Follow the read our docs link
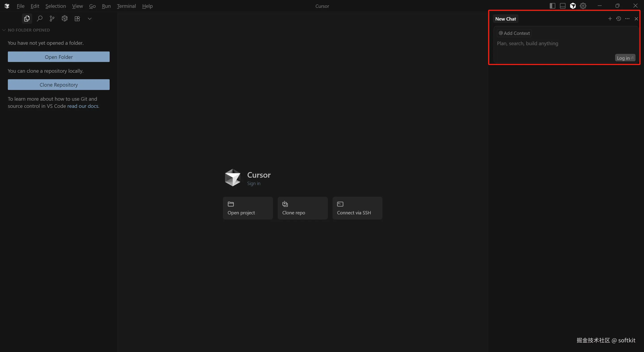The height and width of the screenshot is (352, 644). coord(83,106)
